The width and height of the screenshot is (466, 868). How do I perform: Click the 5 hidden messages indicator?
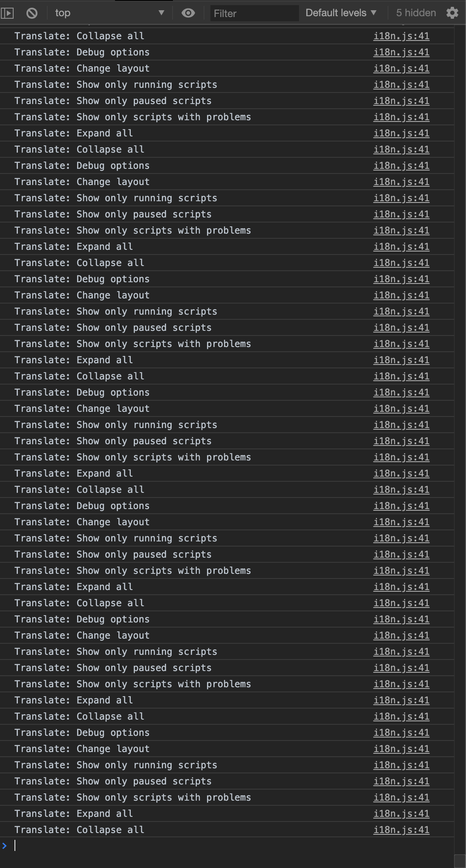click(416, 13)
